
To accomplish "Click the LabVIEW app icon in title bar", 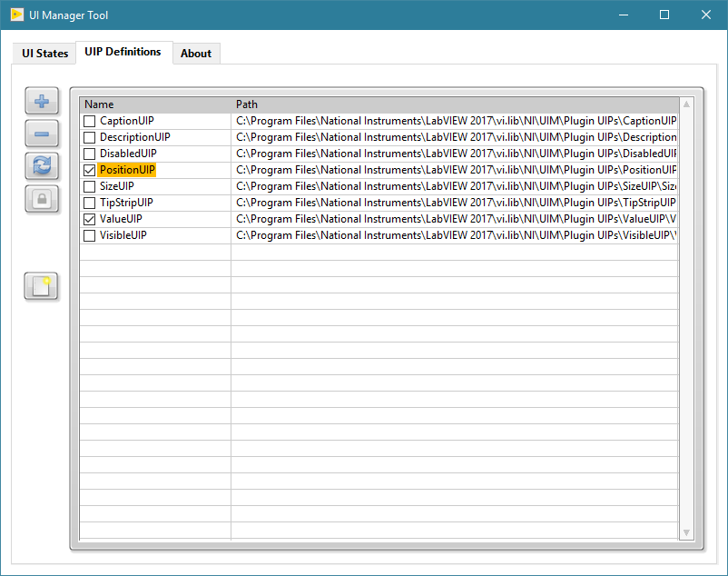I will click(16, 15).
